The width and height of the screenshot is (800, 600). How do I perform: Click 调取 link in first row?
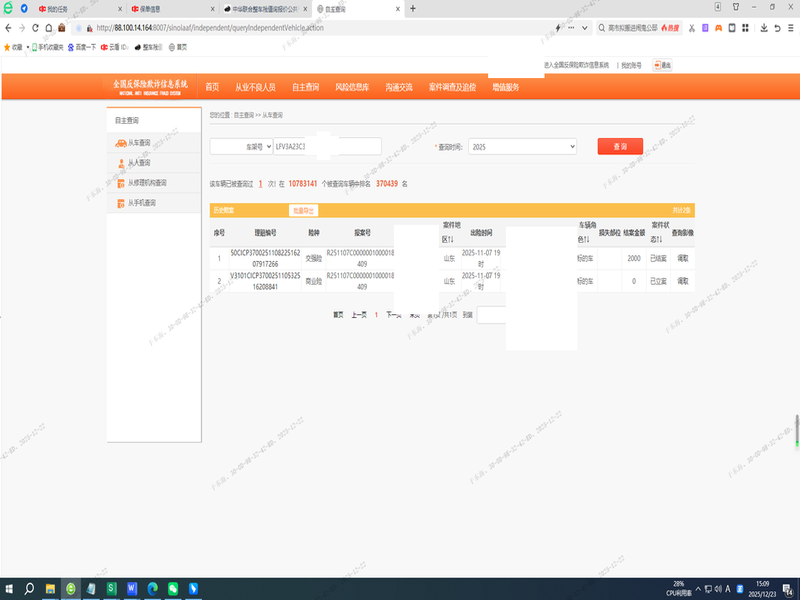[x=682, y=258]
